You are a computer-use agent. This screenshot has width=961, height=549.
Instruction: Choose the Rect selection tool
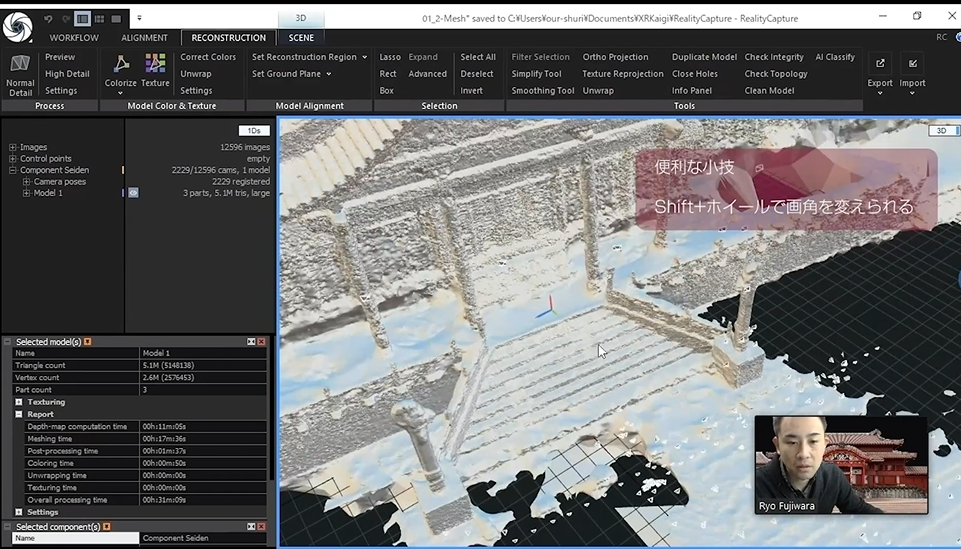388,74
